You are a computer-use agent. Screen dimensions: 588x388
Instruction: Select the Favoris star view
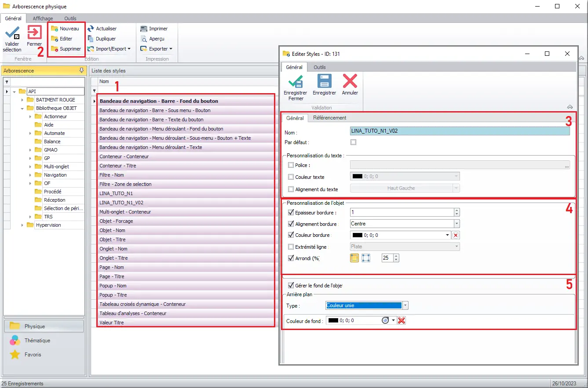click(x=44, y=354)
